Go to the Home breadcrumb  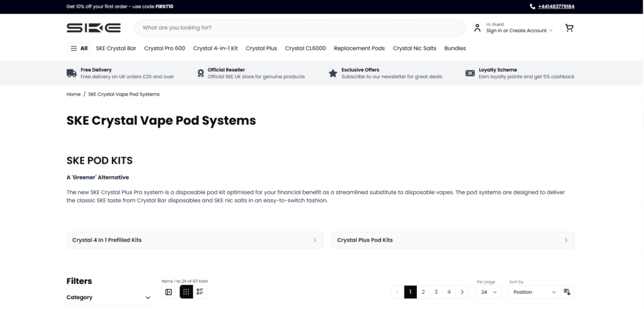74,94
